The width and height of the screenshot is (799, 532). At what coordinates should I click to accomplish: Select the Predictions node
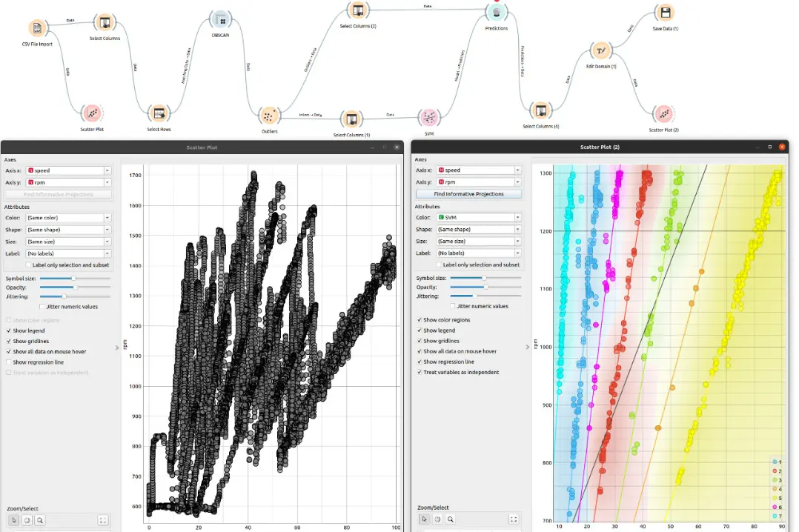pos(496,13)
